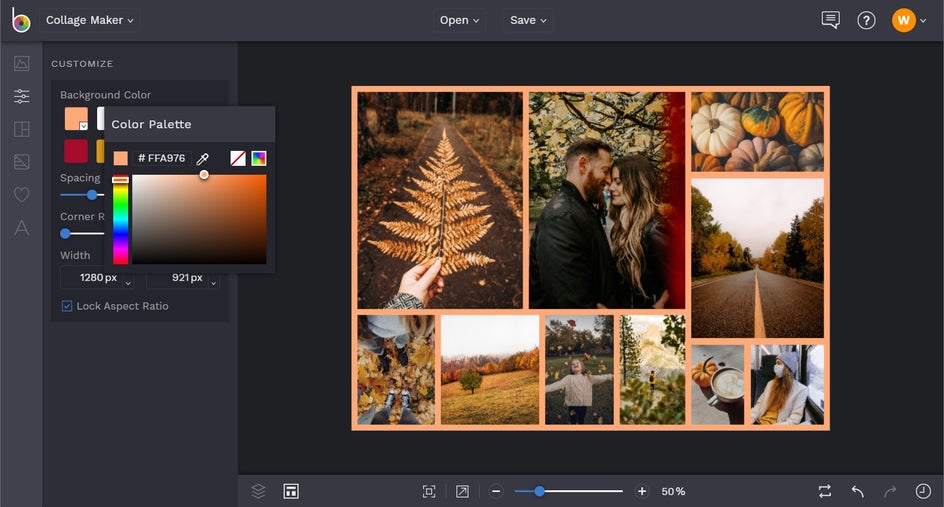
Task: Open the Graphics heart icon panel
Action: coord(21,195)
